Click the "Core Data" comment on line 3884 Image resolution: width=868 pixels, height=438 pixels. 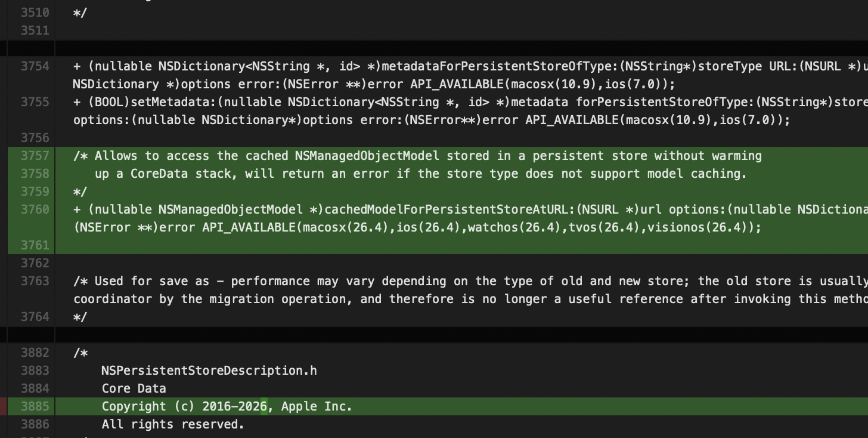pyautogui.click(x=134, y=388)
